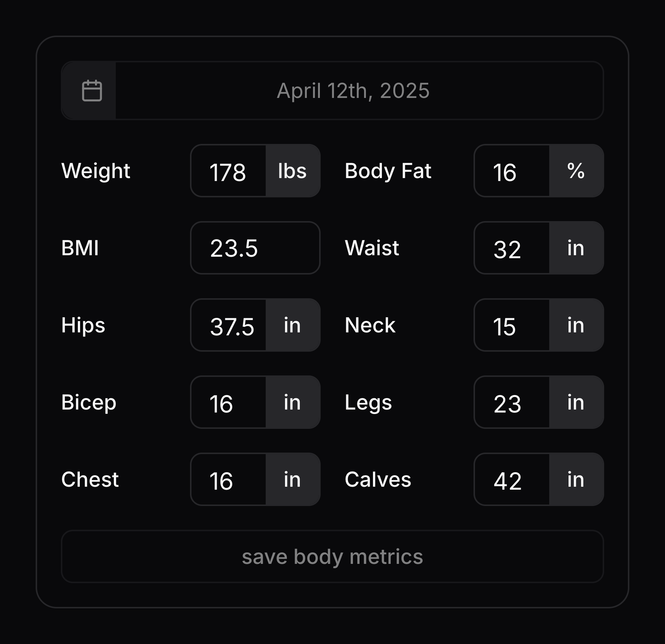Edit the Legs measurement field
The height and width of the screenshot is (644, 665).
coord(512,402)
